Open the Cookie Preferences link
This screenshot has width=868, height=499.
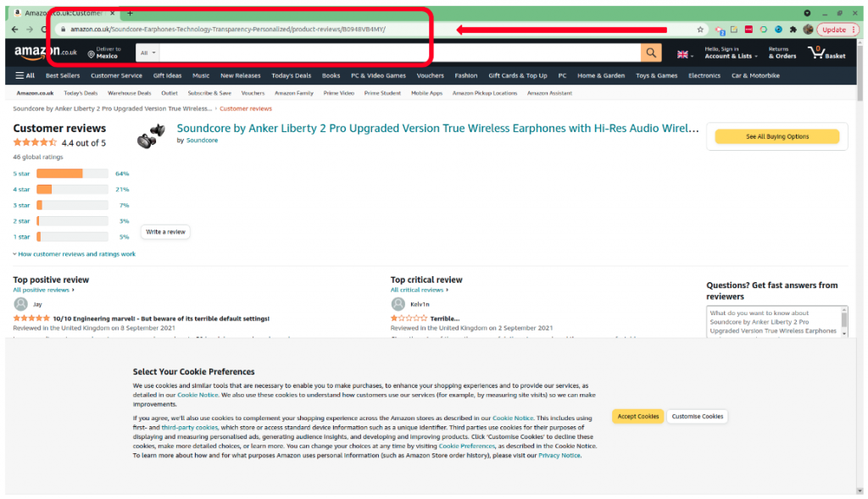(467, 446)
